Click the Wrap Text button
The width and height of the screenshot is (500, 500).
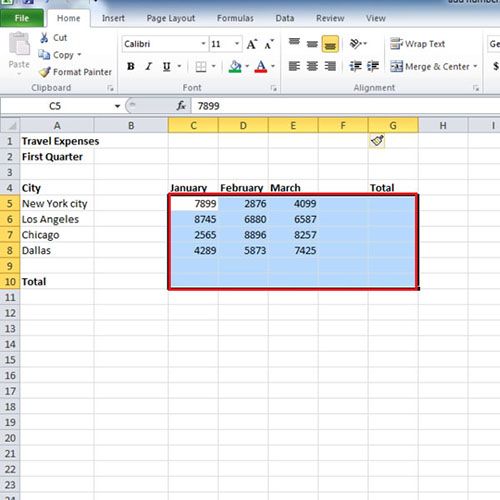click(x=417, y=44)
